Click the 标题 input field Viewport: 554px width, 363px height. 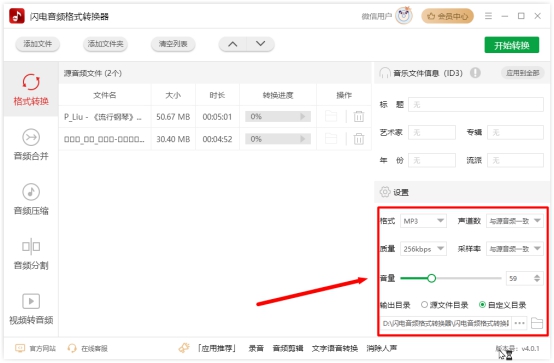click(x=476, y=105)
